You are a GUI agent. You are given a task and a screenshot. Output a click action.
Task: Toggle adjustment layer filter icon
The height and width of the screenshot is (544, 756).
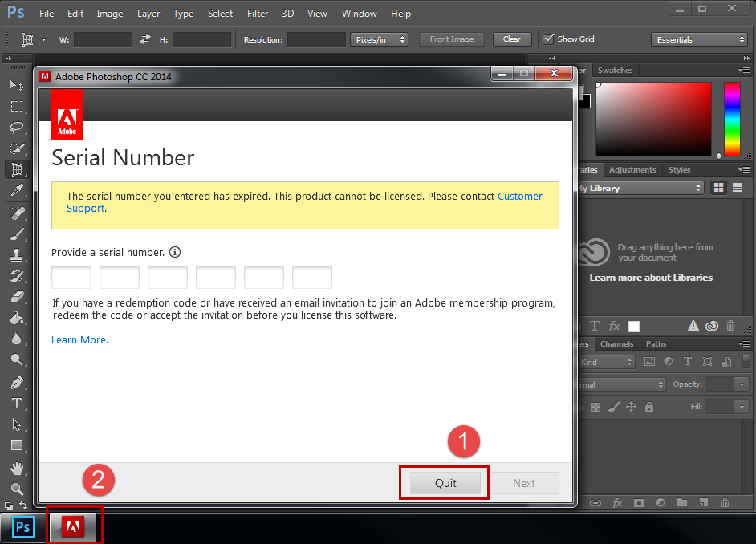point(669,361)
